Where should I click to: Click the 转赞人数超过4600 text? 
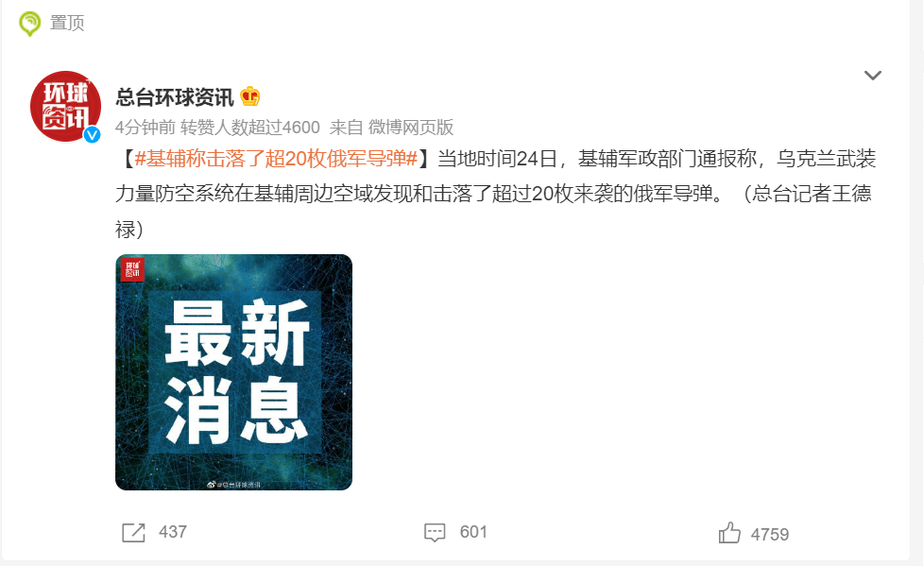[249, 127]
